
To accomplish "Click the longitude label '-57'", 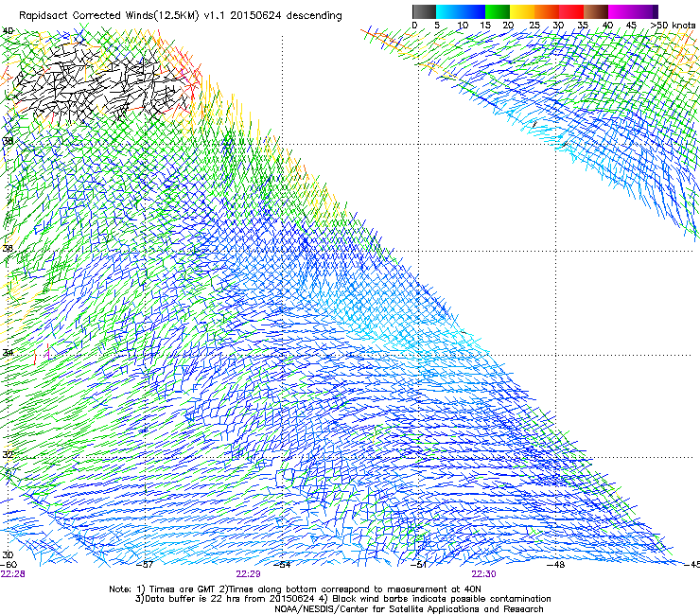I will (145, 565).
